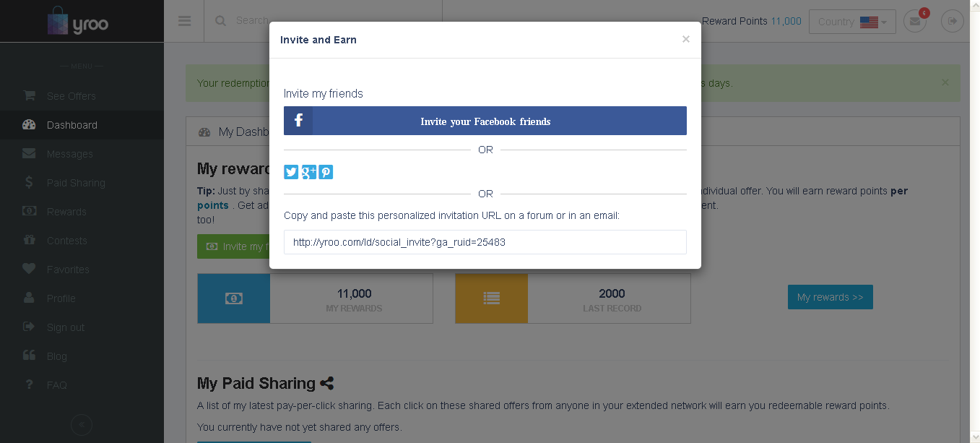Toggle the hamburger menu icon
This screenshot has width=980, height=443.
pos(184,21)
